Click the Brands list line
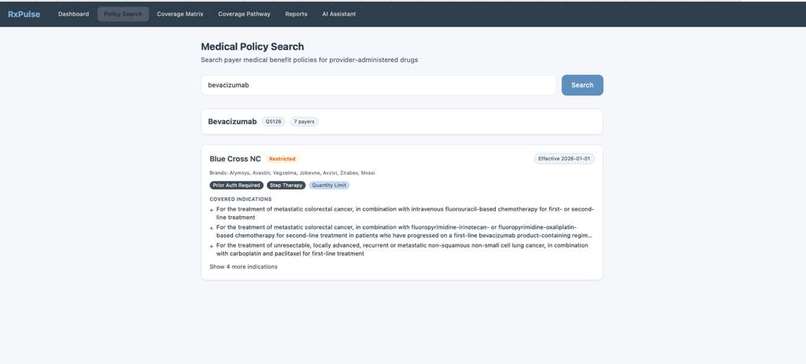 click(x=292, y=173)
